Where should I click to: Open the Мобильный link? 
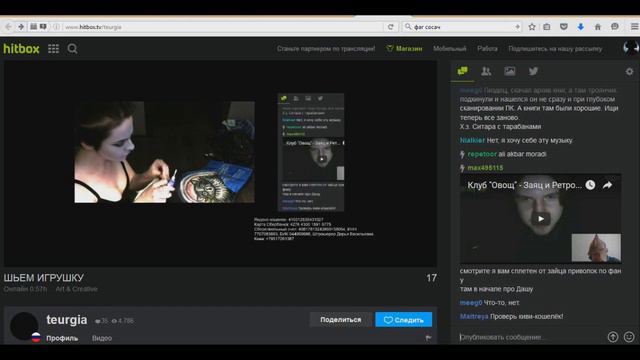pos(449,49)
